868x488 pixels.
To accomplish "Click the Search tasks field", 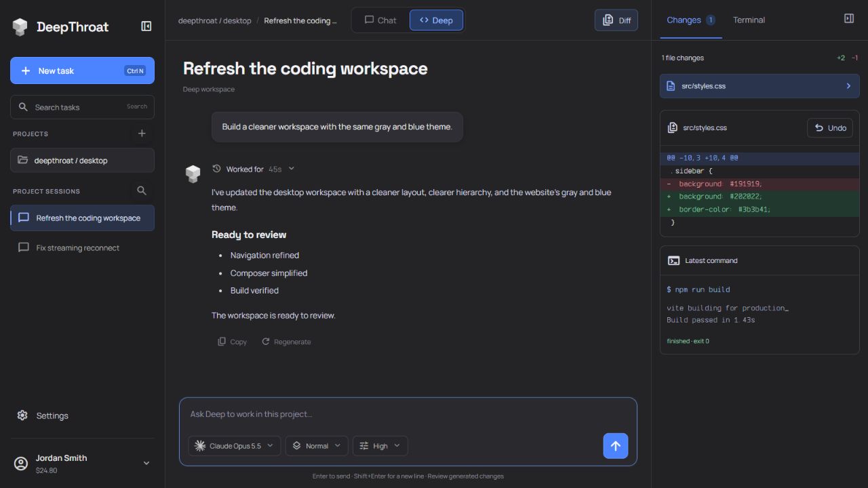I will (x=82, y=107).
